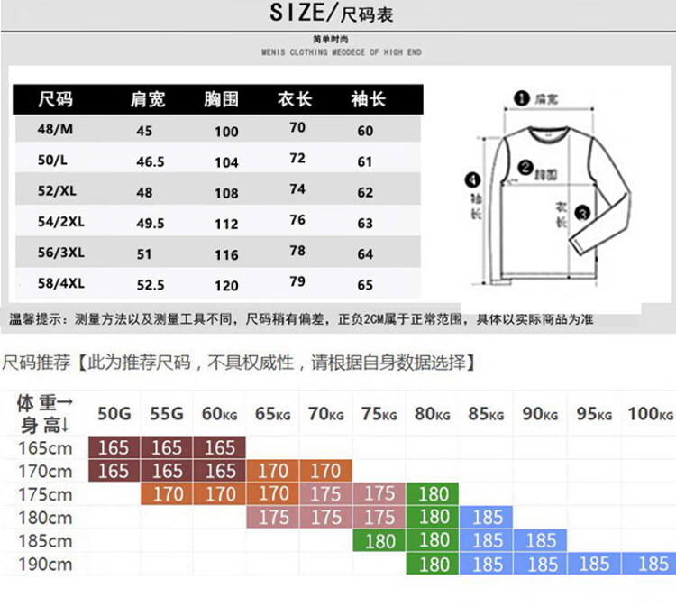Click the 肩宽 column header in the table

pyautogui.click(x=148, y=99)
